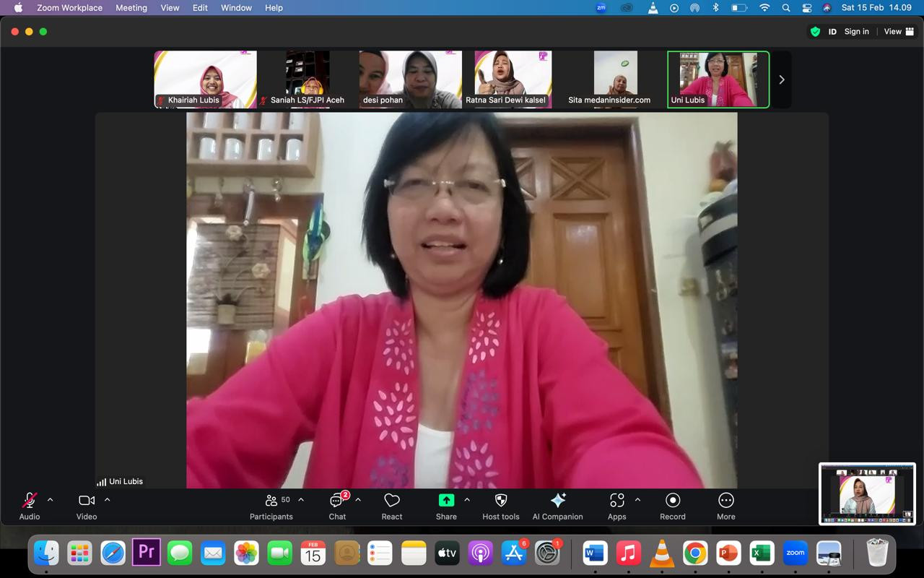The width and height of the screenshot is (924, 578).
Task: Select Khairiah Lubis video thumbnail
Action: [206, 79]
